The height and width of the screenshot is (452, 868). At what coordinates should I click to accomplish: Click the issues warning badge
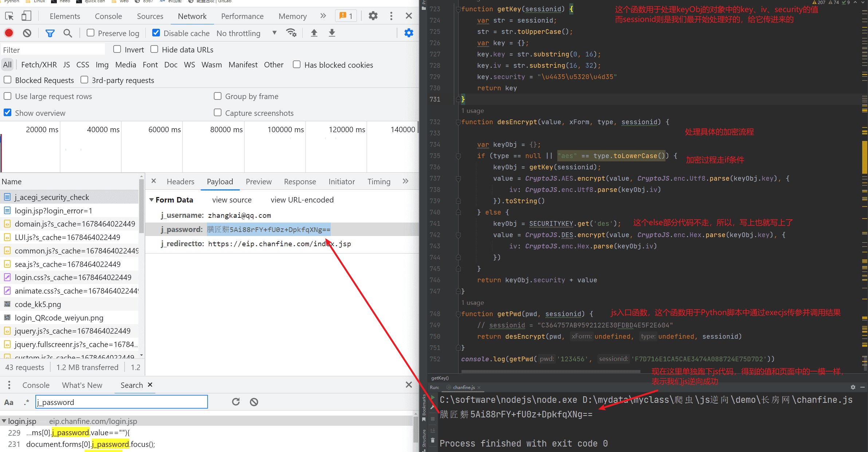tap(346, 16)
